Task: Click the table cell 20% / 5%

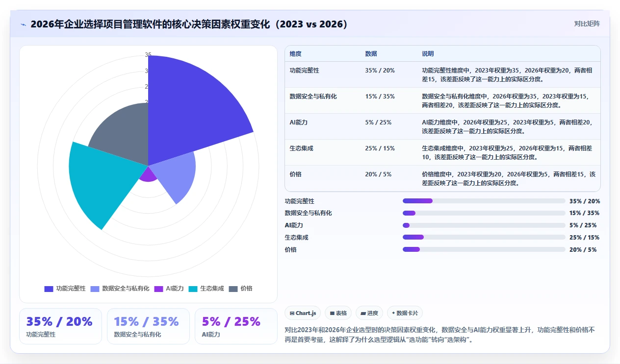Action: coord(378,174)
